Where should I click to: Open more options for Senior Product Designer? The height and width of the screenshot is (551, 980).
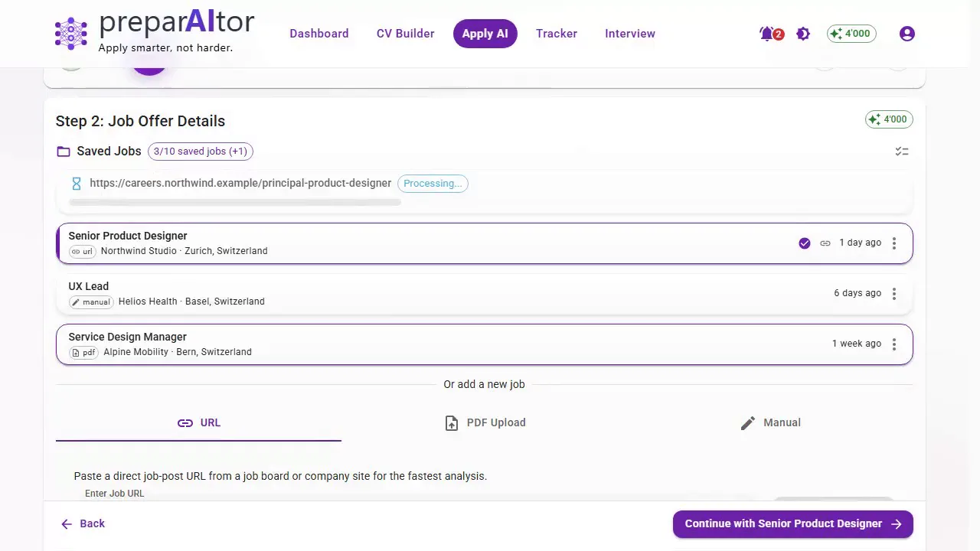(x=894, y=243)
